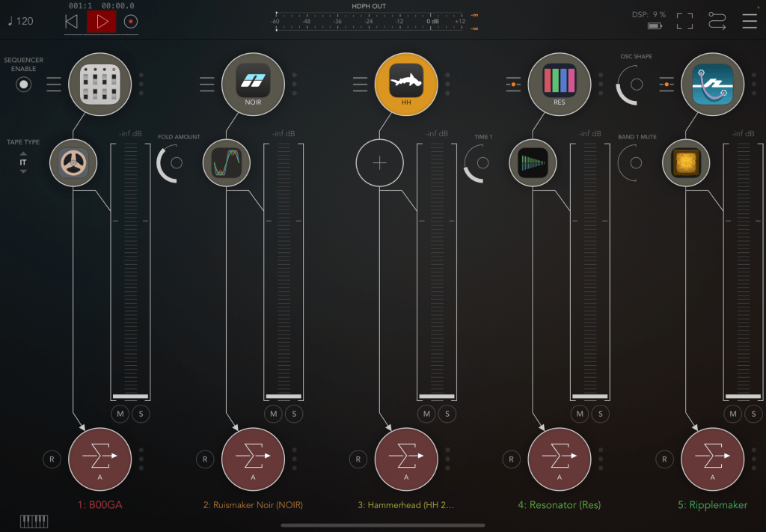Open the Ripplemaker synth node
Screen dimensions: 766x532
pyautogui.click(x=712, y=84)
